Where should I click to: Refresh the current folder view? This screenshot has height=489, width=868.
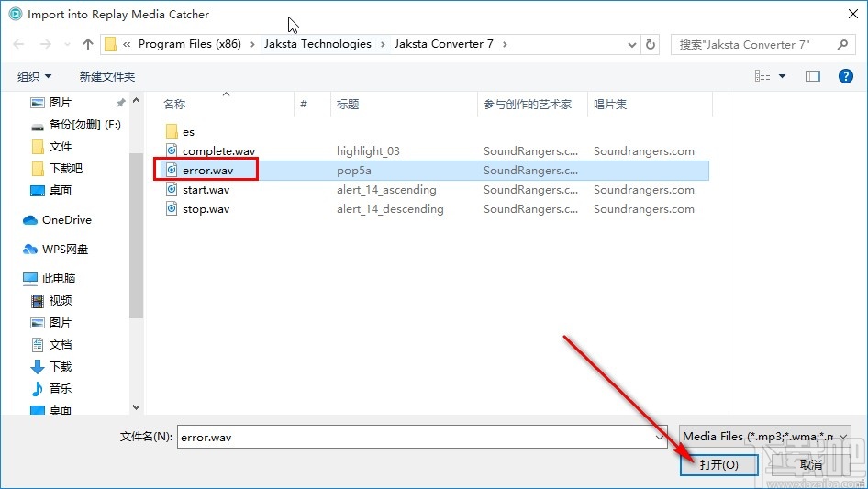(651, 44)
